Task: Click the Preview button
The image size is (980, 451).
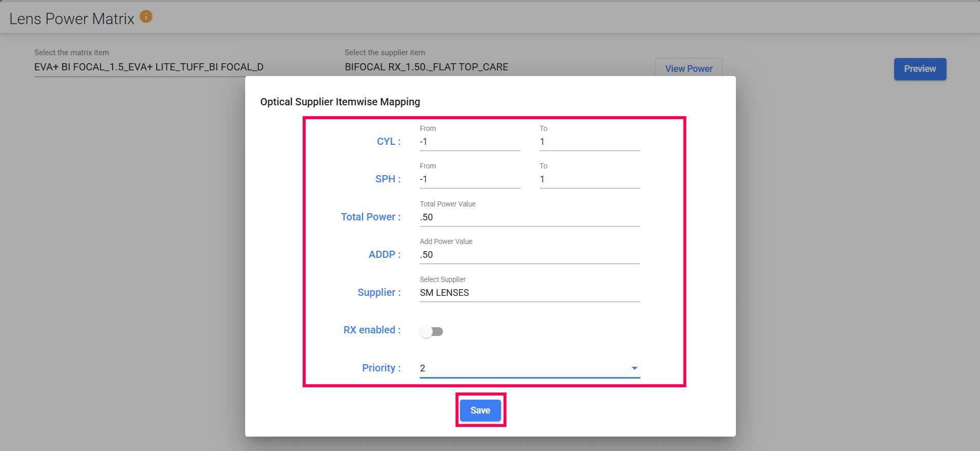Action: (x=919, y=69)
